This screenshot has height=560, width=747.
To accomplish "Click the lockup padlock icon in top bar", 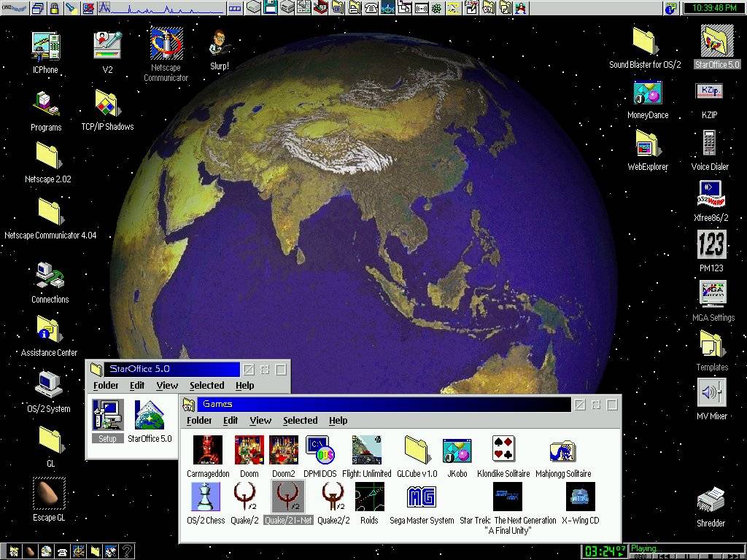I will [54, 7].
